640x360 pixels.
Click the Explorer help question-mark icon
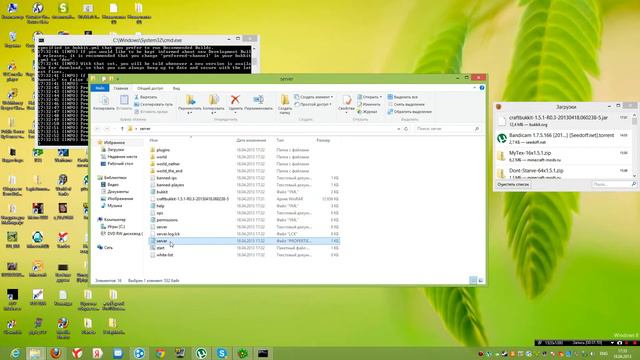pos(482,88)
